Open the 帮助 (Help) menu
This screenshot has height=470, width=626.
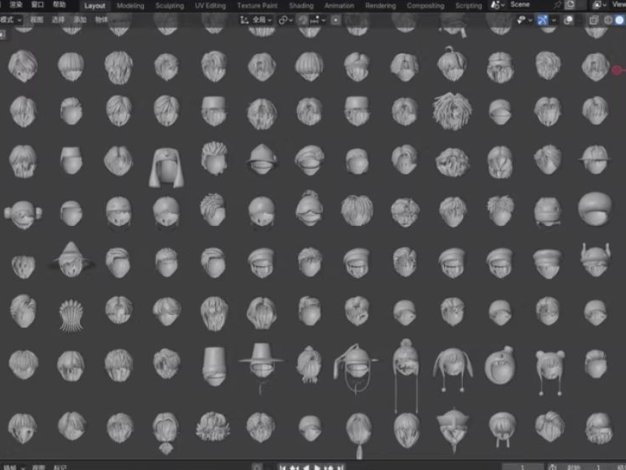coord(61,5)
